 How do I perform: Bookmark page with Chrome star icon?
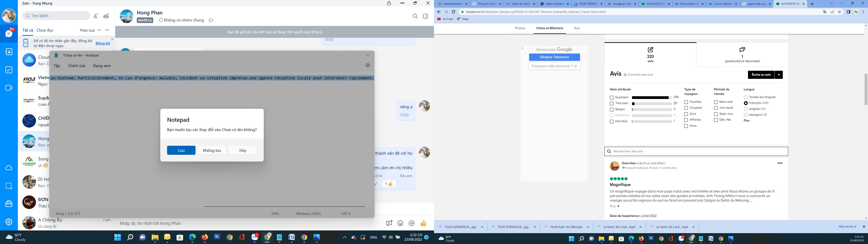839,12
